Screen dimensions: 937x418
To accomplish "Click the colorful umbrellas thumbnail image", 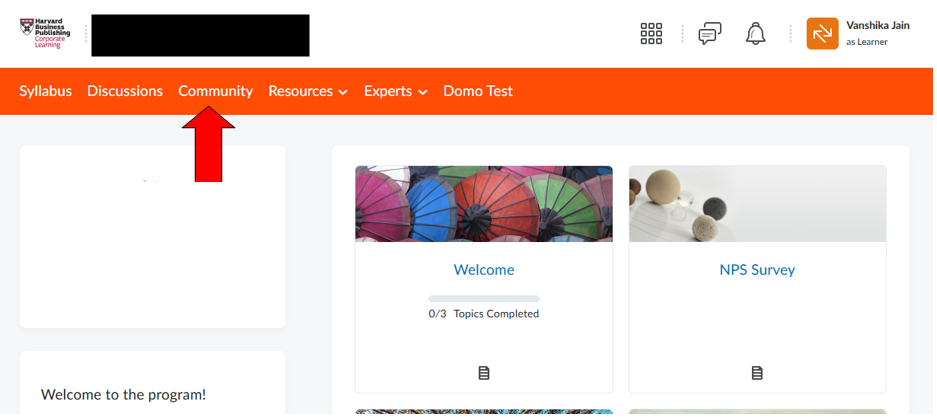I will click(484, 204).
